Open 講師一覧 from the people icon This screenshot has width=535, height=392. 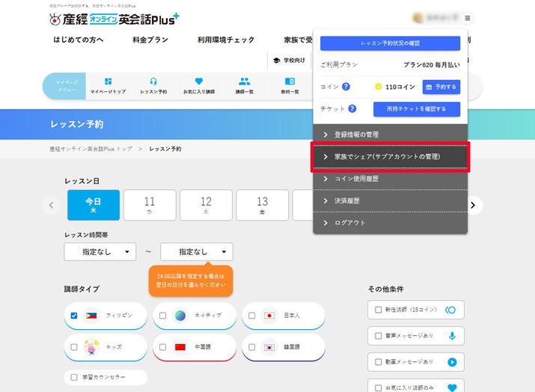tap(245, 86)
